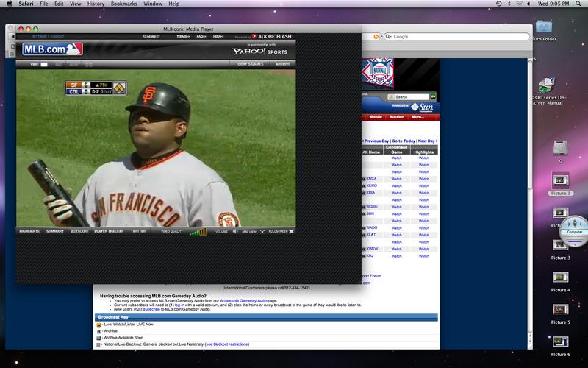Click the Safari Google search field
Image resolution: width=588 pixels, height=368 pixels.
tap(456, 36)
